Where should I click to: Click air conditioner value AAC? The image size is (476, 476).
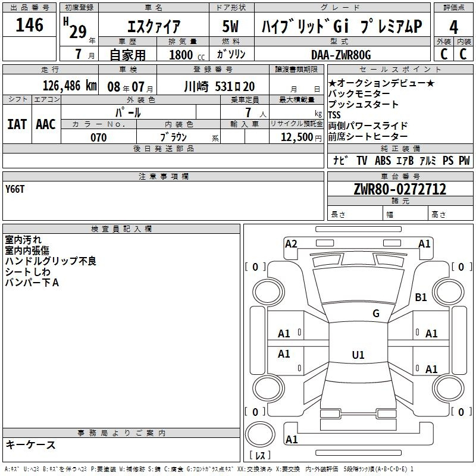(46, 124)
